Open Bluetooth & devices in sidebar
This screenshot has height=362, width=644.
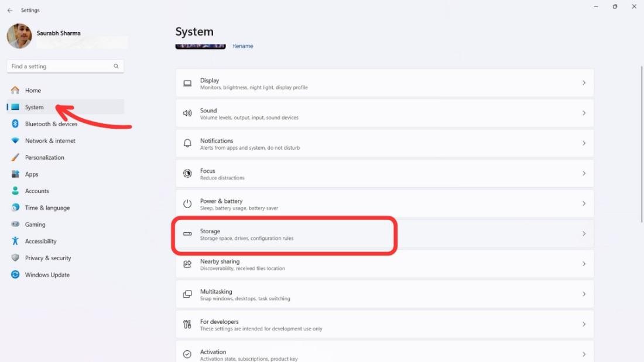tap(51, 124)
